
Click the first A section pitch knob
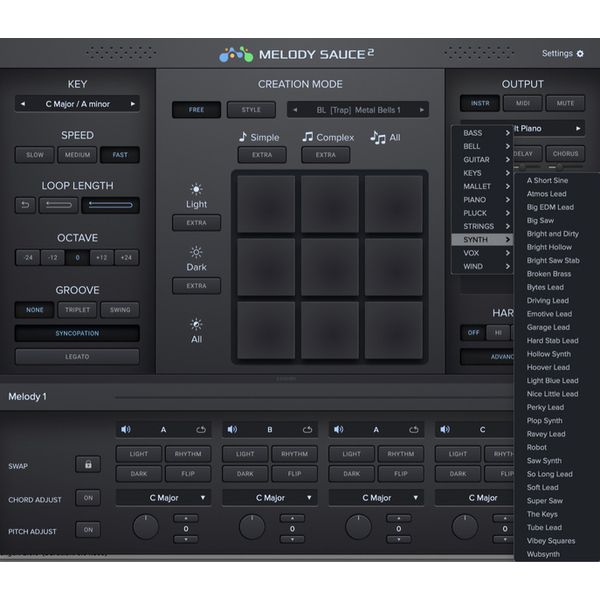point(145,527)
